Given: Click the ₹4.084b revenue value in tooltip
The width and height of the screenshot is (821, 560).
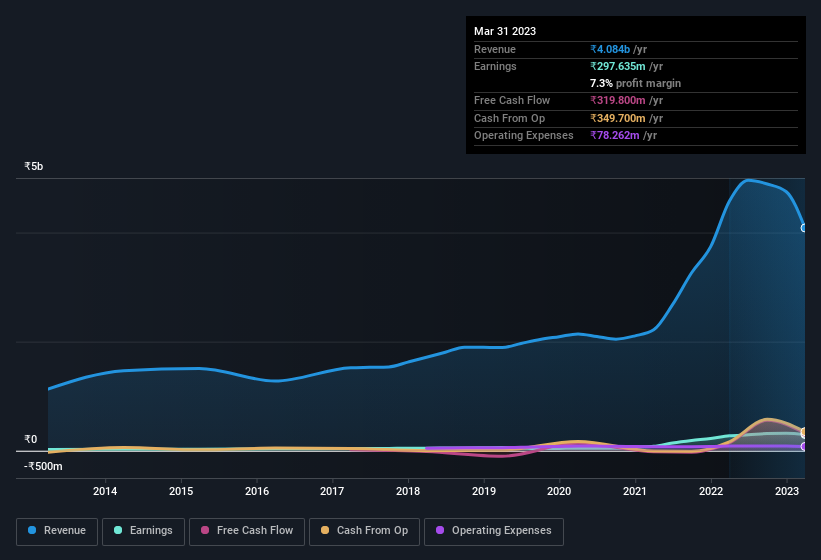Looking at the screenshot, I should (610, 49).
